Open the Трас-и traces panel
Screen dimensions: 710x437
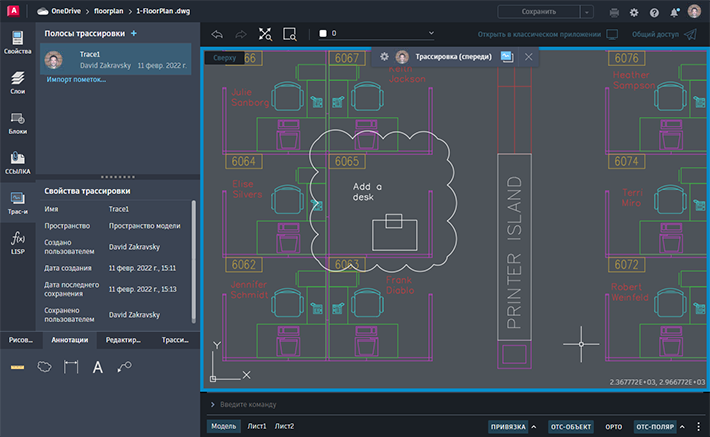18,203
